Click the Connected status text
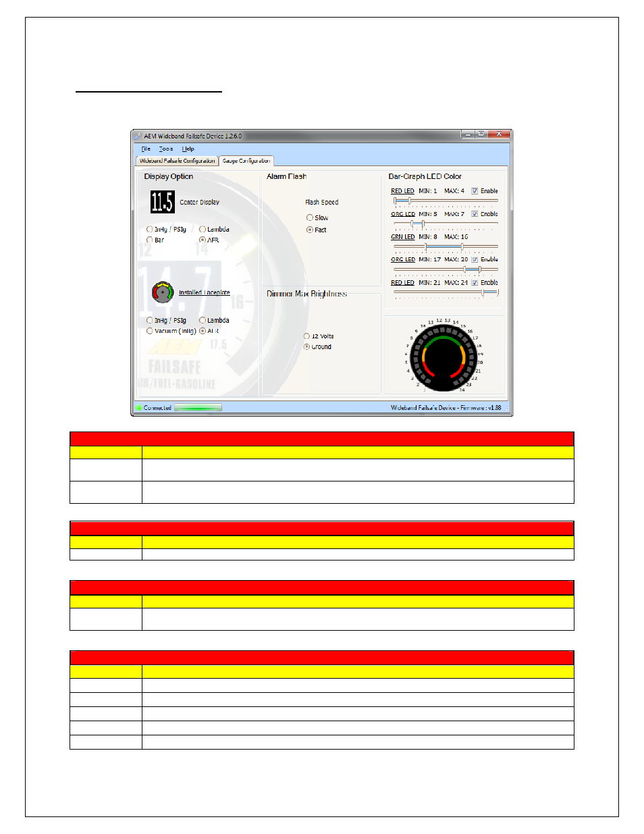 pyautogui.click(x=157, y=408)
